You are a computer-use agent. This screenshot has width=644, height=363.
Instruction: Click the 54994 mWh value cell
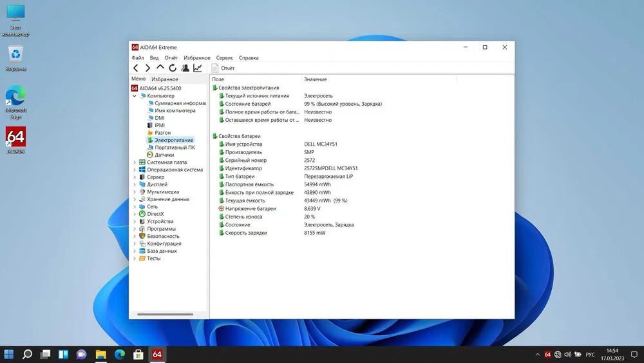pyautogui.click(x=317, y=184)
